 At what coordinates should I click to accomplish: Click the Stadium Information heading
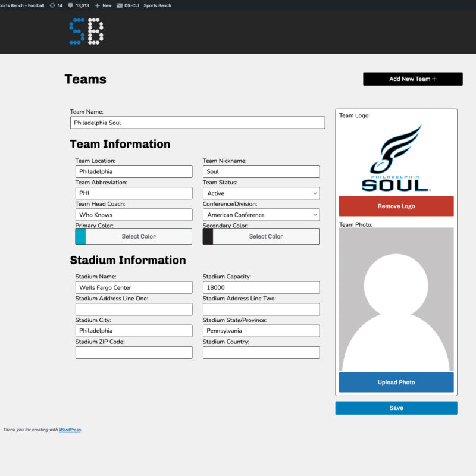click(x=128, y=260)
